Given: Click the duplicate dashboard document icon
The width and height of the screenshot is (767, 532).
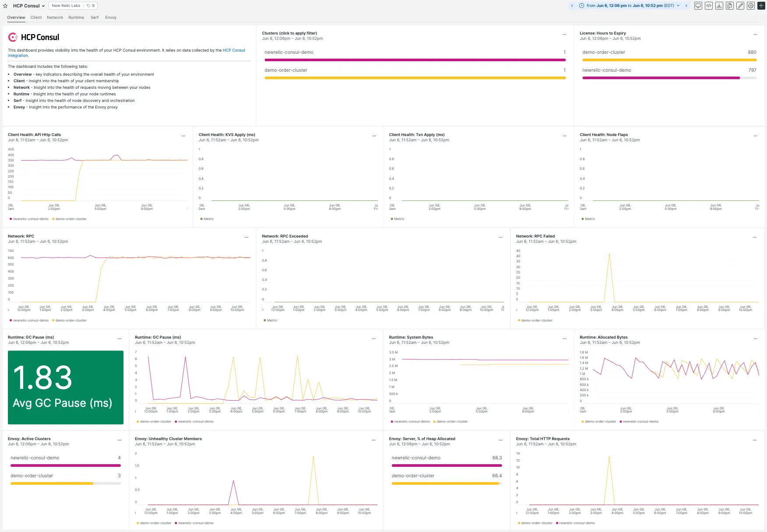Looking at the screenshot, I should tap(729, 6).
